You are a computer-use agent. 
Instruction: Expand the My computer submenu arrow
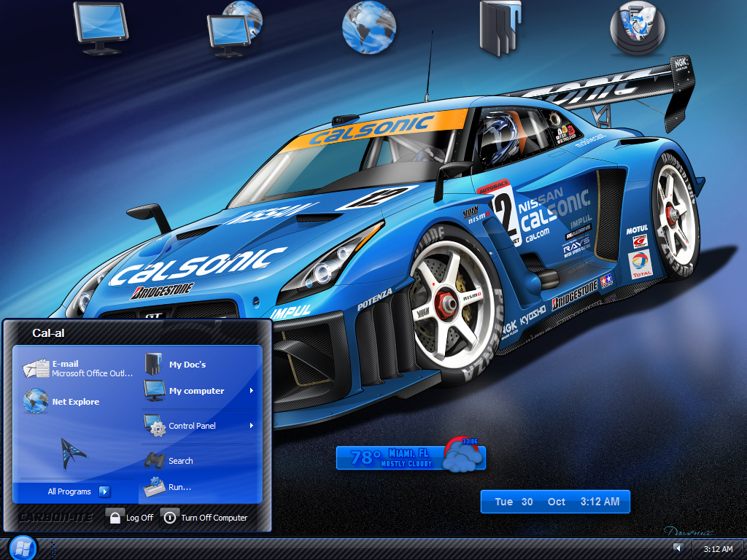252,391
